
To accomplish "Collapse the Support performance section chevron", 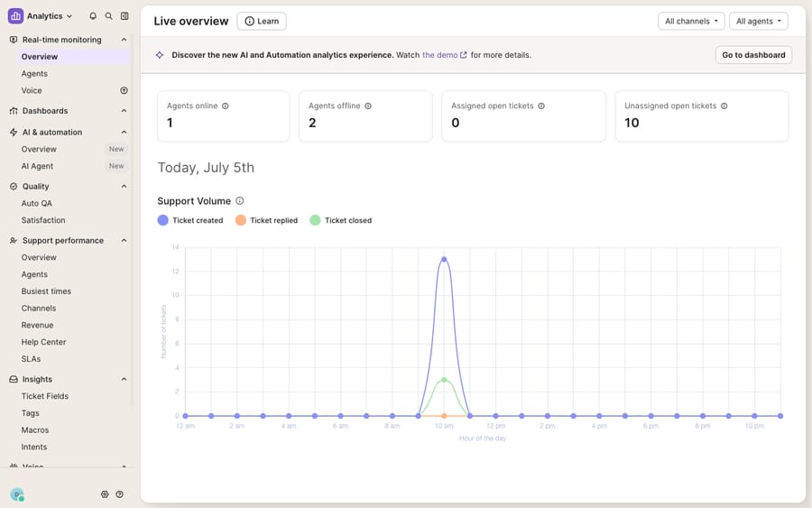I will click(x=124, y=240).
